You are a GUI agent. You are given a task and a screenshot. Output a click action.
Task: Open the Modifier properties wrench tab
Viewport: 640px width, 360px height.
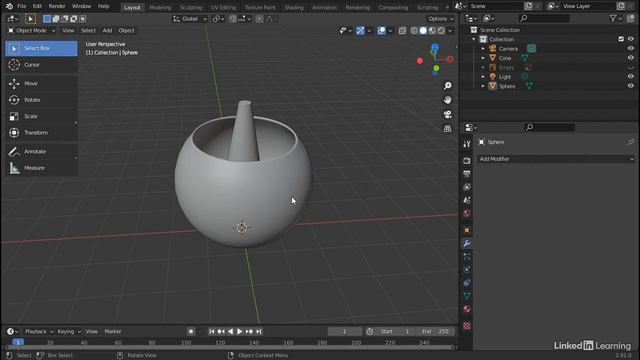point(467,244)
